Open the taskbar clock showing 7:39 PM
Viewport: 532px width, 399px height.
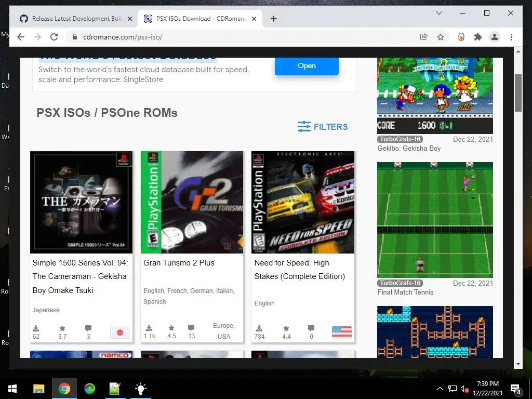tap(487, 389)
